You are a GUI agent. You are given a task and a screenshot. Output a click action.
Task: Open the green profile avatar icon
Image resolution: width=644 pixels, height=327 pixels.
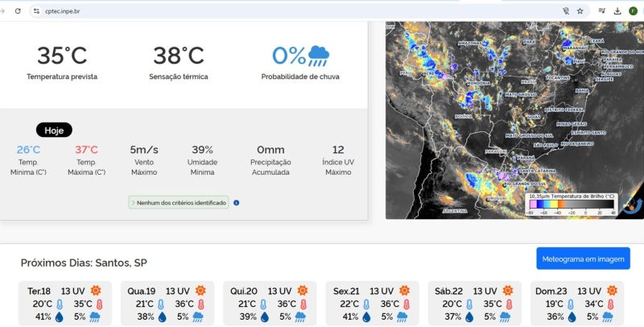pyautogui.click(x=633, y=11)
